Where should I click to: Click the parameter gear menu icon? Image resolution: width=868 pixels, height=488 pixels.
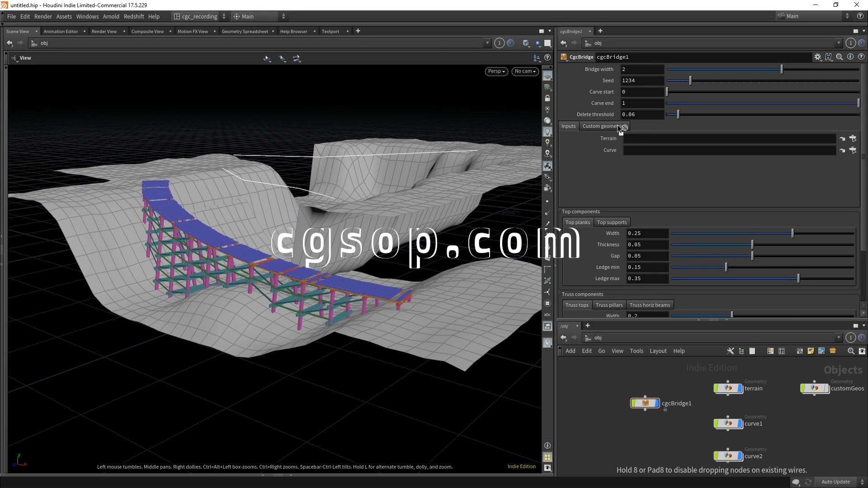click(817, 57)
